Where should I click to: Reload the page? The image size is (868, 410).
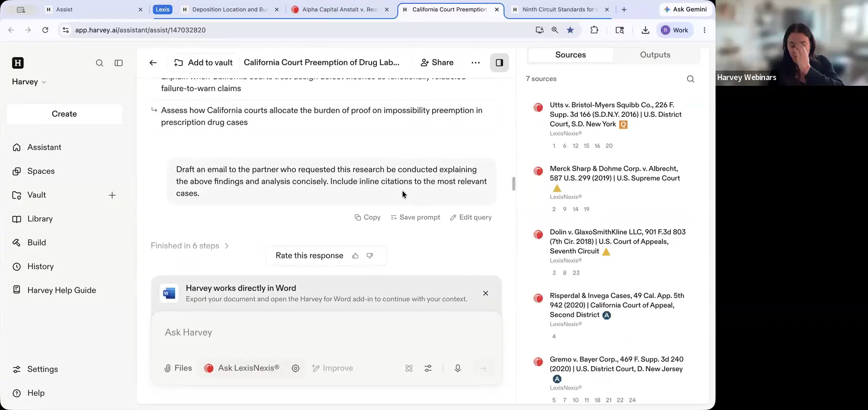pos(45,30)
